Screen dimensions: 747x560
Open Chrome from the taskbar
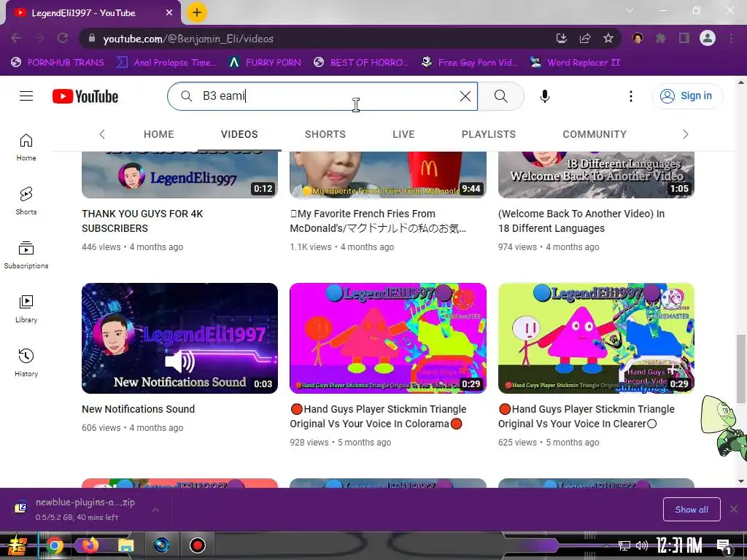click(55, 545)
